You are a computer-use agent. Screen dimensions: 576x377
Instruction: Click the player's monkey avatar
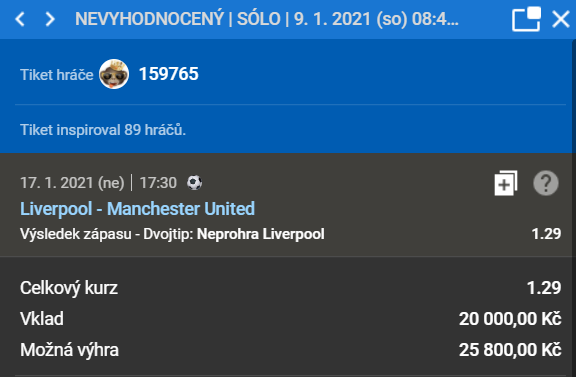click(114, 74)
